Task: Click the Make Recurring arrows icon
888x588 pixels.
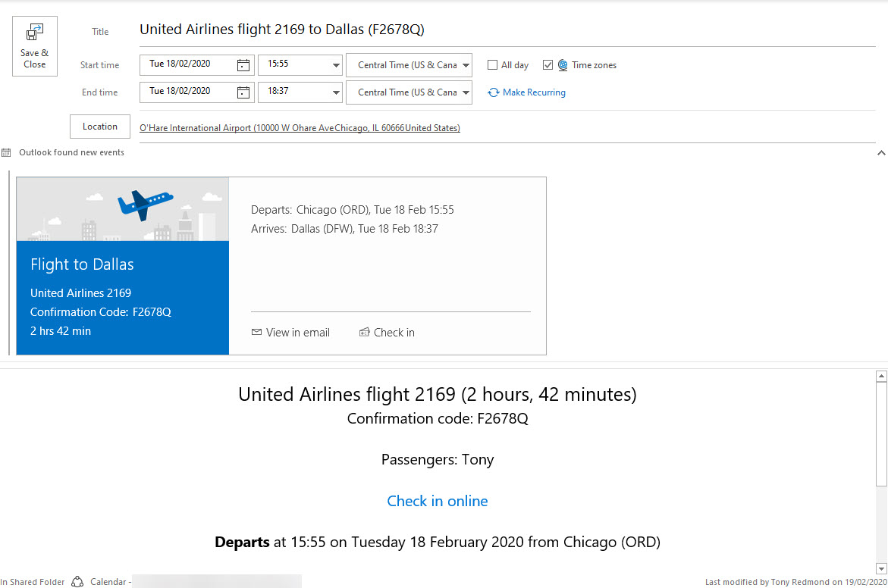Action: (494, 92)
